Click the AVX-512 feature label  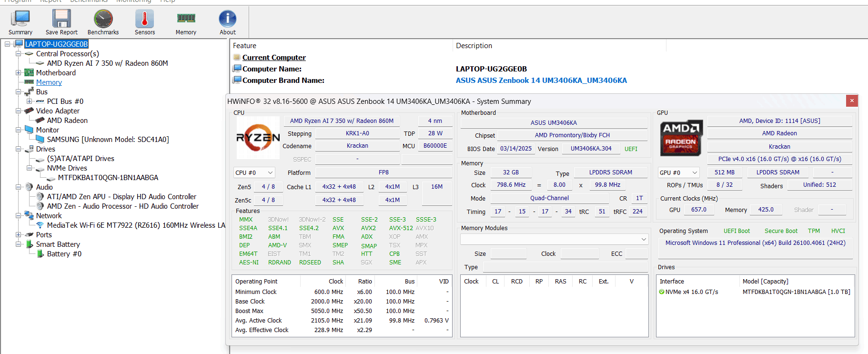point(401,228)
